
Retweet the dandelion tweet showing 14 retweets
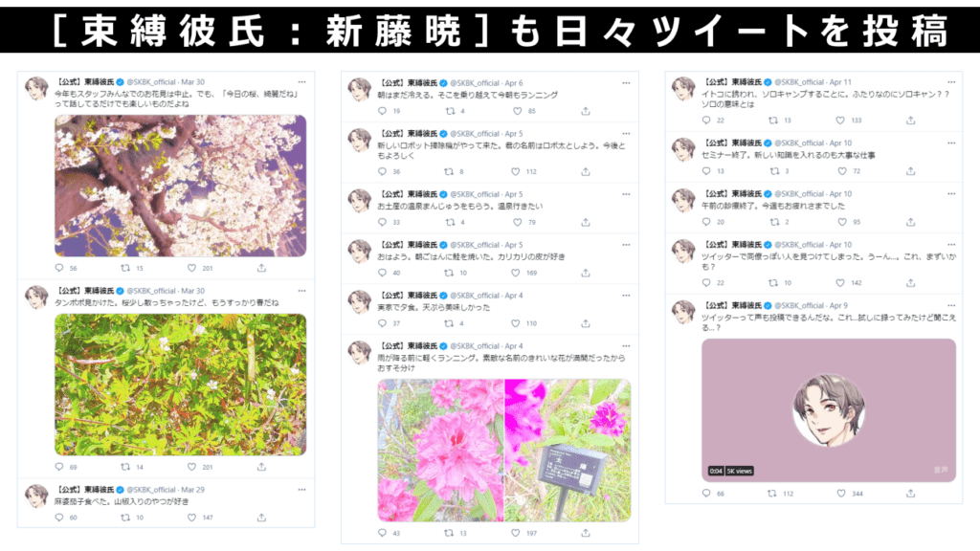tap(125, 467)
